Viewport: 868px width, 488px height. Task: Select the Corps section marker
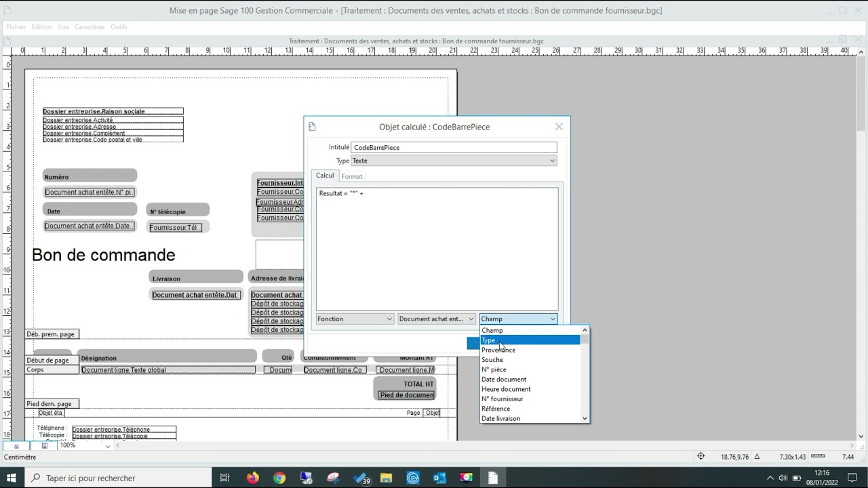pyautogui.click(x=52, y=370)
